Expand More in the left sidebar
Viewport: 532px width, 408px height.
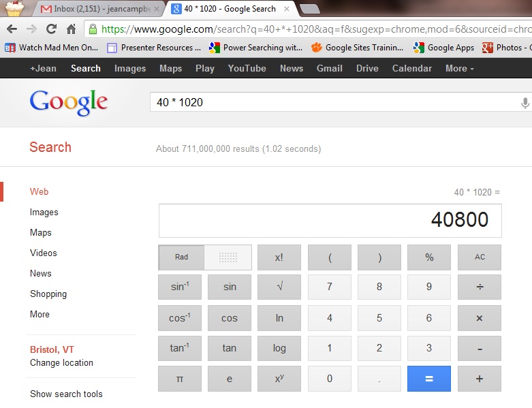point(40,314)
